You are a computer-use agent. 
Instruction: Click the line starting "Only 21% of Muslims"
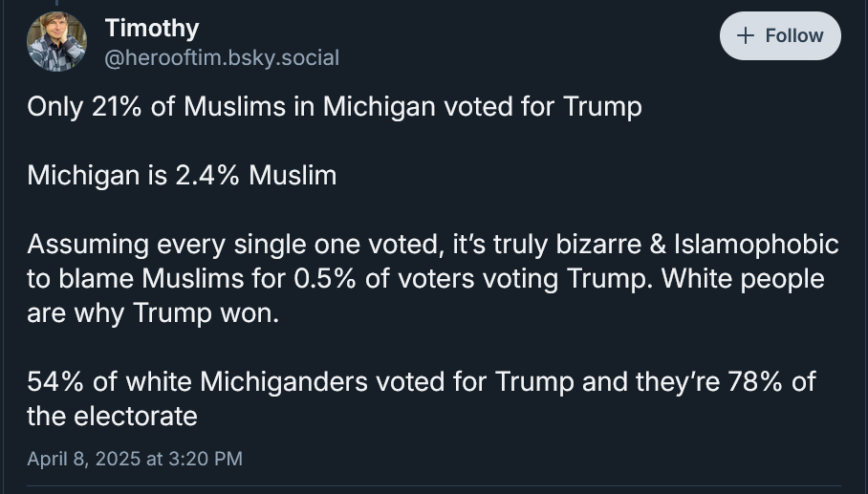[x=334, y=106]
